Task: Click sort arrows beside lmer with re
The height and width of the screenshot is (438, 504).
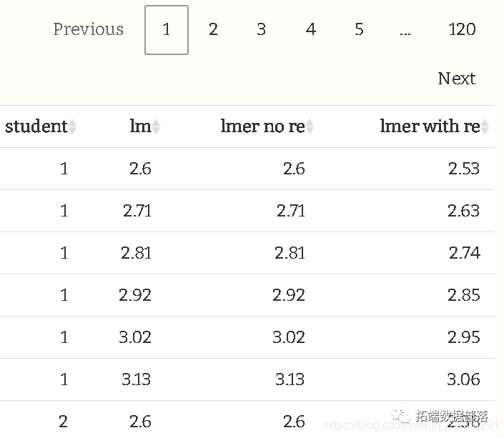Action: coord(485,127)
